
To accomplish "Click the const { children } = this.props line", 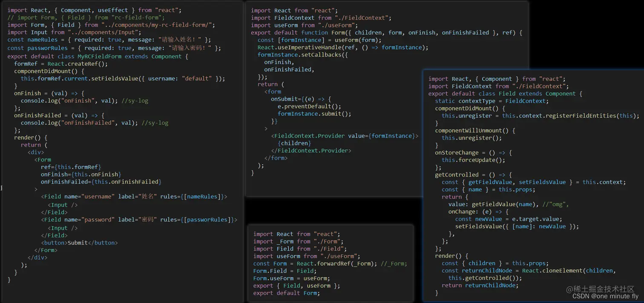I will (495, 263).
